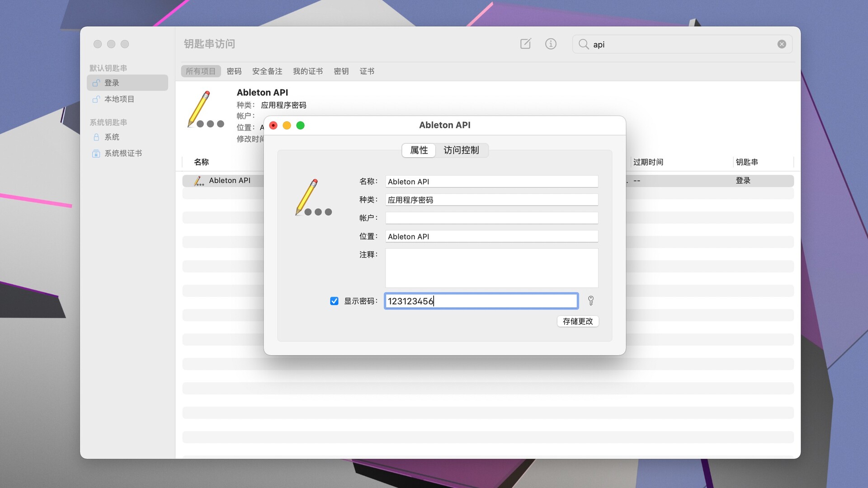Click inside the 注释 comment box
This screenshot has height=488, width=868.
pyautogui.click(x=491, y=267)
